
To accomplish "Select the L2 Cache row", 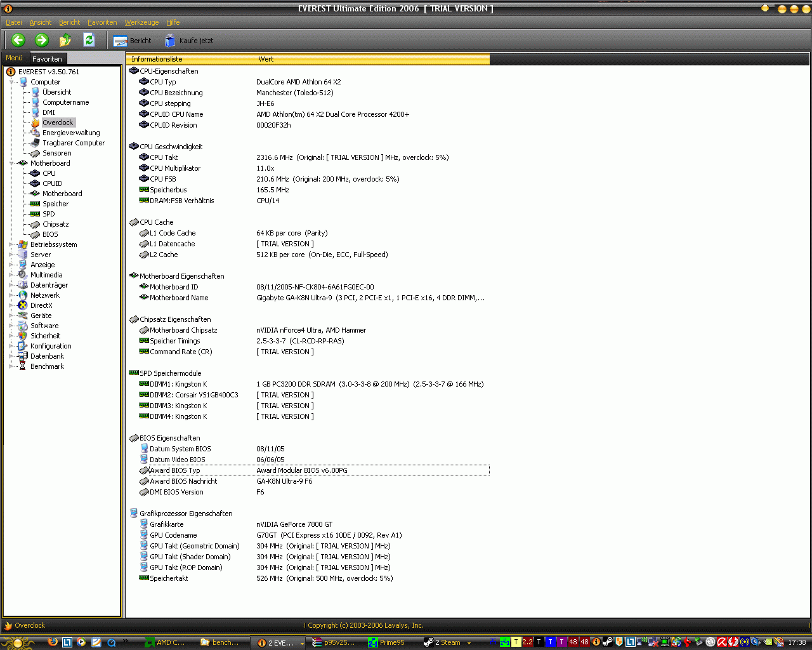I will (x=308, y=255).
